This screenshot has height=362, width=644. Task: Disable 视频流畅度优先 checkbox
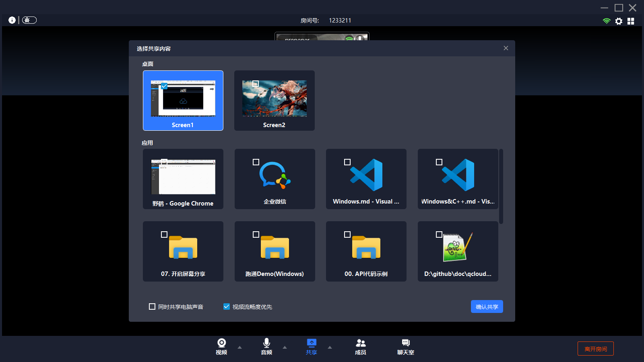[227, 306]
